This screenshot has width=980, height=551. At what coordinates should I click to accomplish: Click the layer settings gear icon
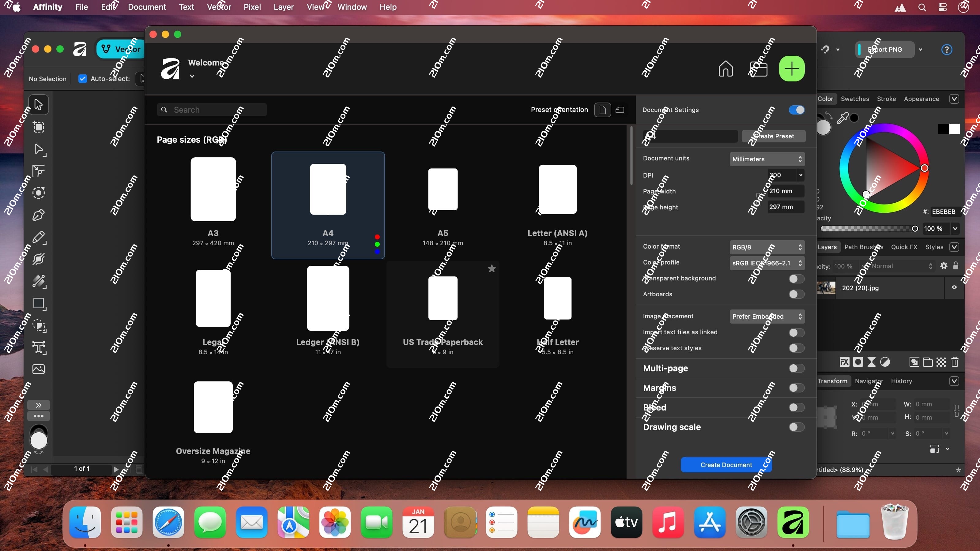coord(944,266)
